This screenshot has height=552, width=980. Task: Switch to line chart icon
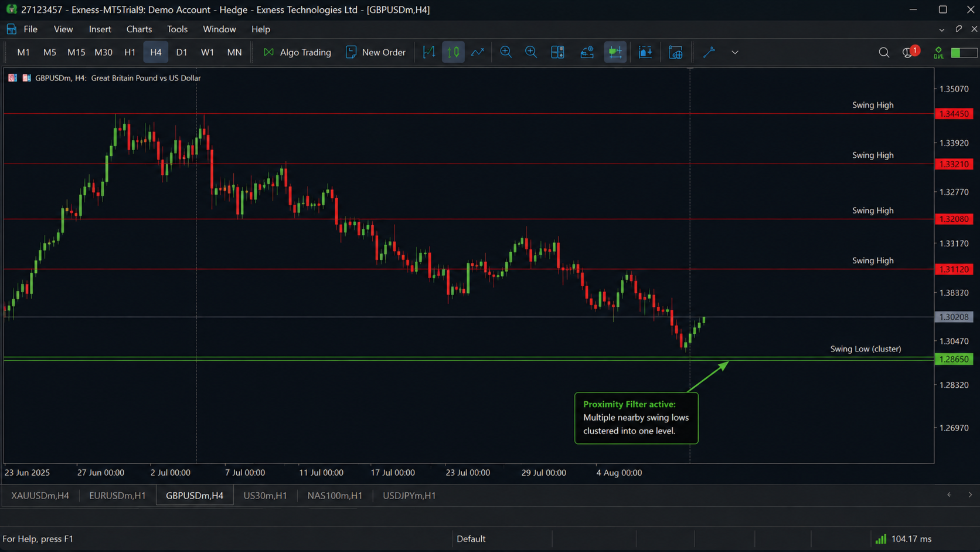pyautogui.click(x=478, y=52)
